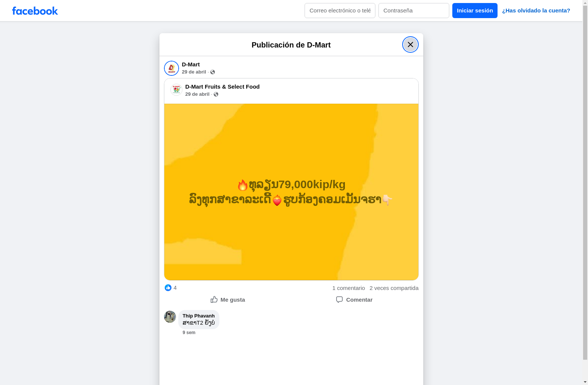588x385 pixels.
Task: View the 1 comentario count
Action: pos(349,288)
